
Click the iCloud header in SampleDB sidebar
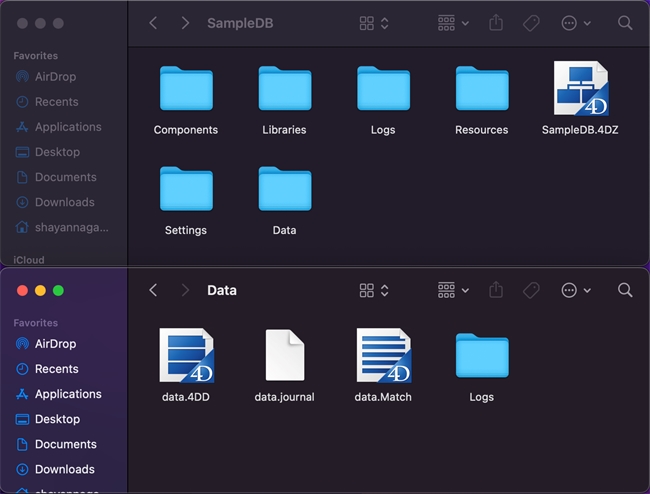pyautogui.click(x=29, y=260)
